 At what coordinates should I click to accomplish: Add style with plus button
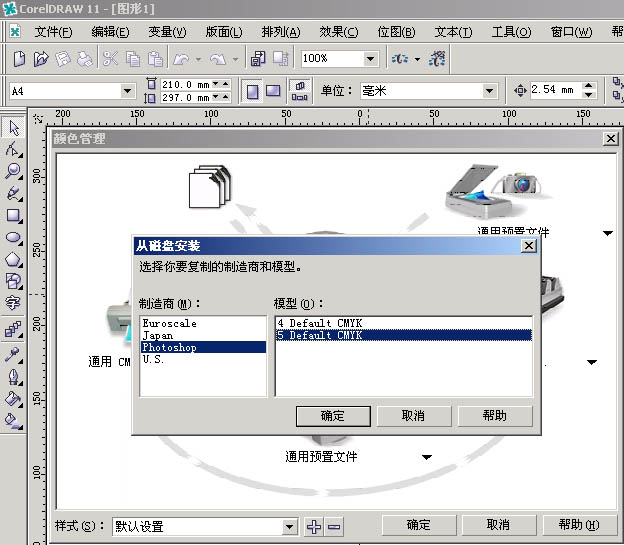pyautogui.click(x=314, y=527)
